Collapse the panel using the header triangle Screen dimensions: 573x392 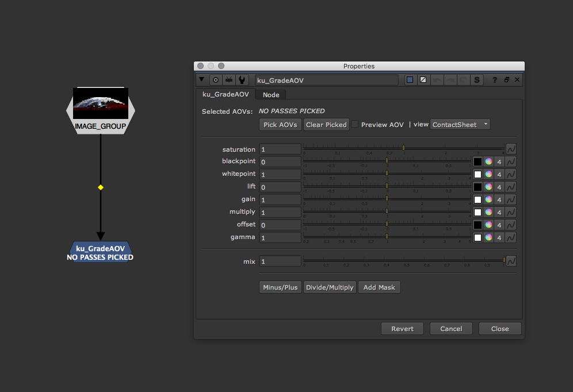pos(201,80)
